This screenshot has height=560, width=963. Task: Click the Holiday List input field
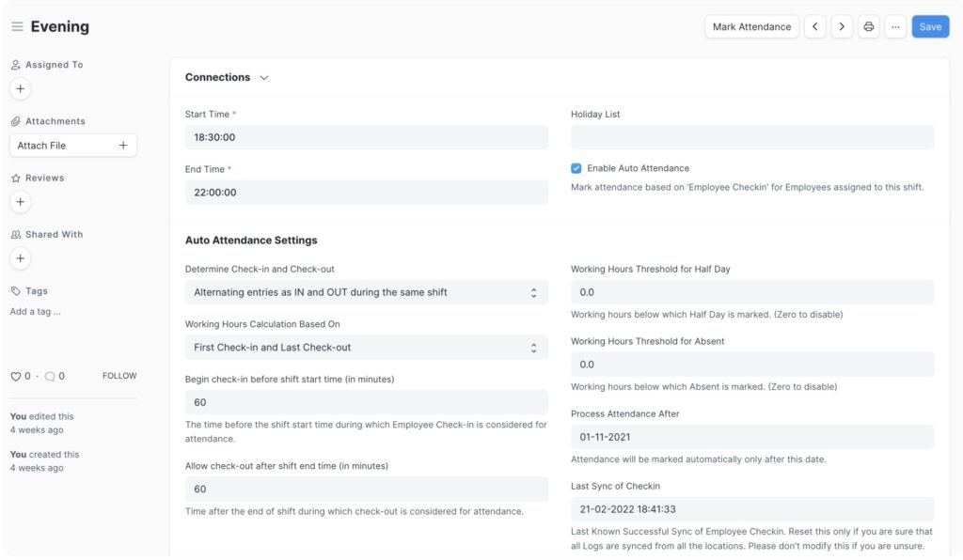752,137
